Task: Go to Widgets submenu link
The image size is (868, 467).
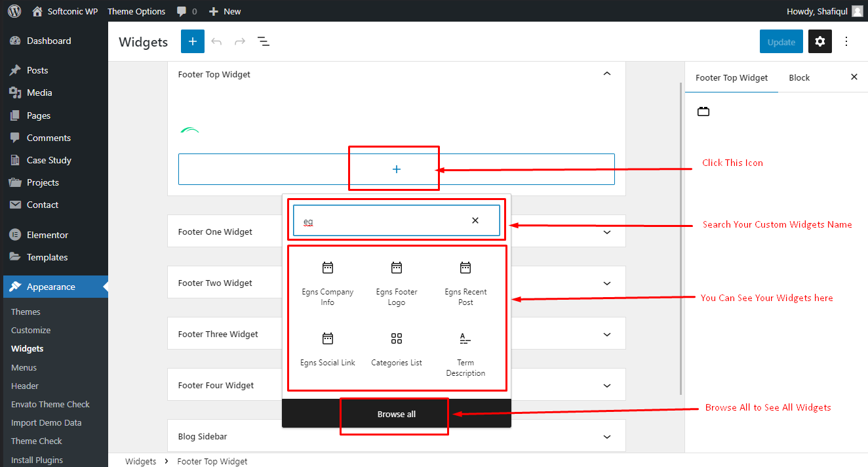Action: coord(28,348)
